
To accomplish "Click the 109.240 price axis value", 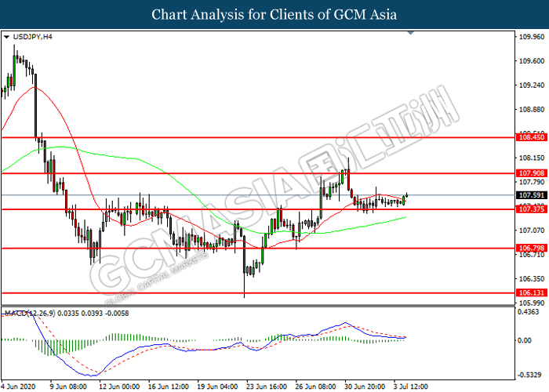I will pos(532,85).
